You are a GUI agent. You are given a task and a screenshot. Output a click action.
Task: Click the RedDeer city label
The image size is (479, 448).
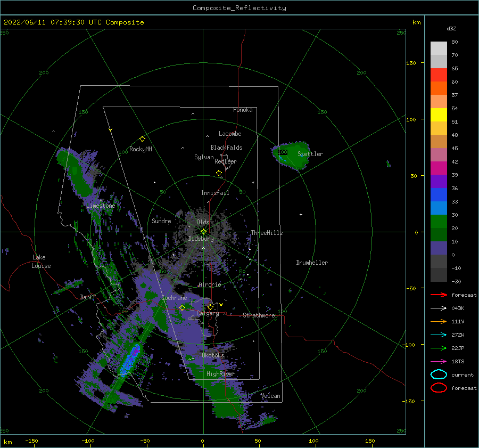[x=226, y=161]
